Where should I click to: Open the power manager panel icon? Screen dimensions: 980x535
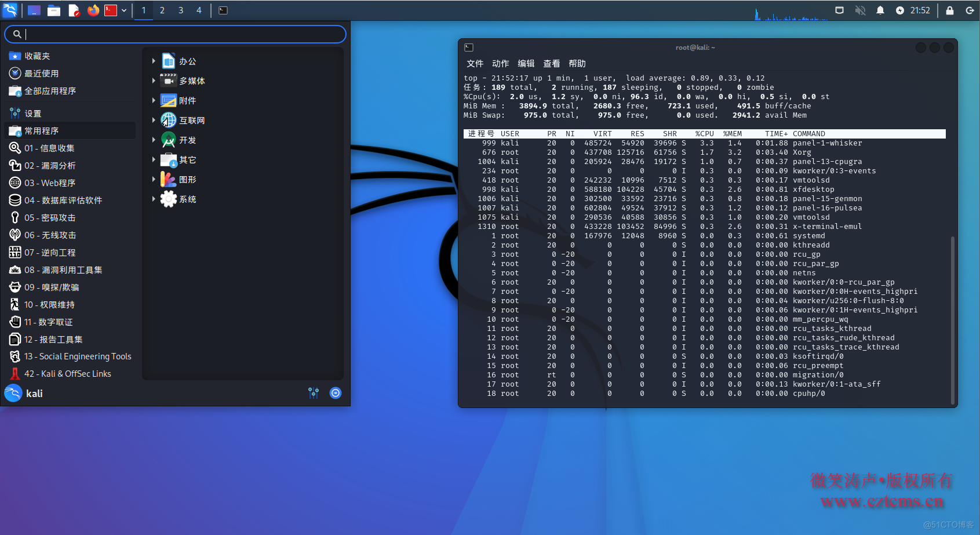[899, 10]
